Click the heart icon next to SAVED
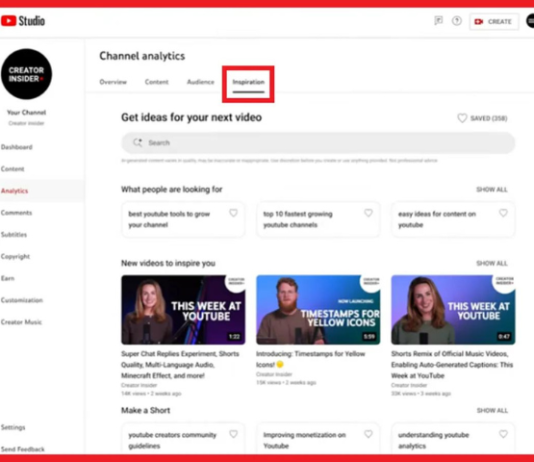The width and height of the screenshot is (534, 462). pos(462,118)
